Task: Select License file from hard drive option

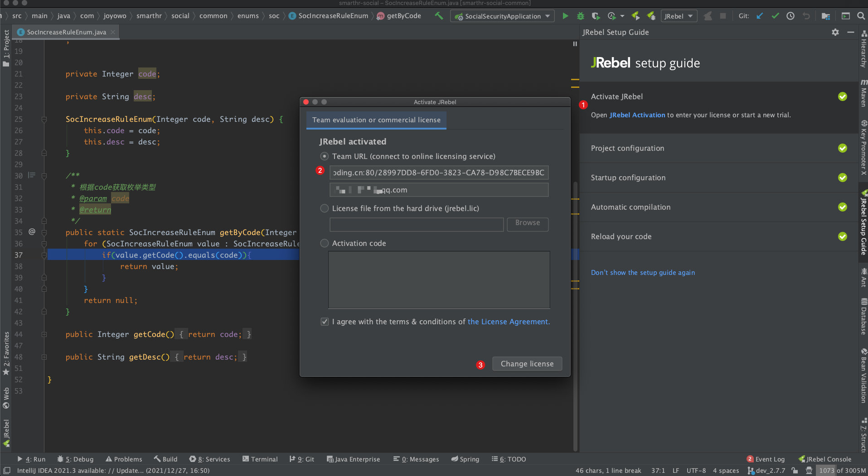Action: 325,208
